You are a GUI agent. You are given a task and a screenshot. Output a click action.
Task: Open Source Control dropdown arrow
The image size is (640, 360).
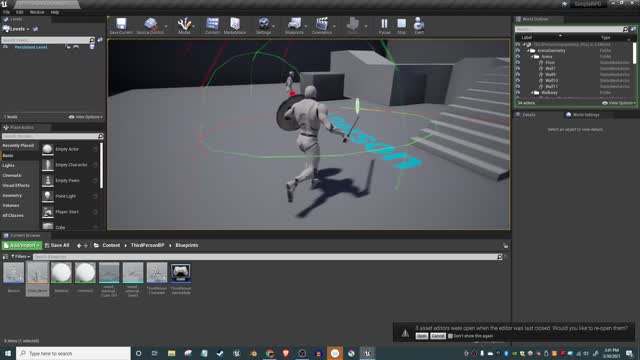click(x=166, y=27)
